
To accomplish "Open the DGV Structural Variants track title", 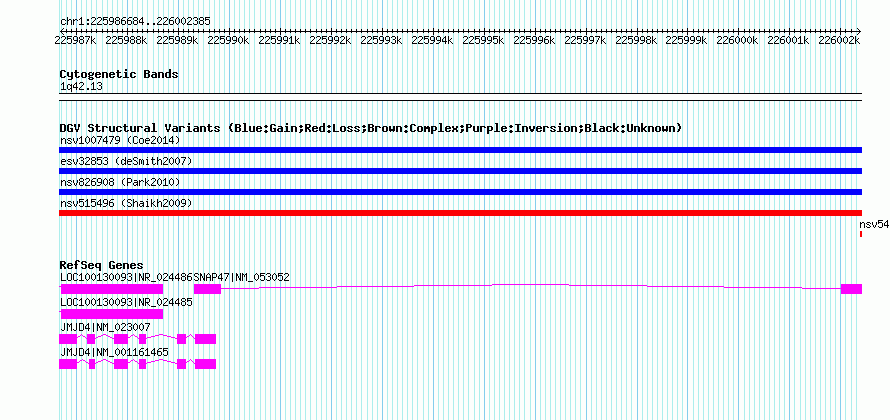I will [x=371, y=128].
